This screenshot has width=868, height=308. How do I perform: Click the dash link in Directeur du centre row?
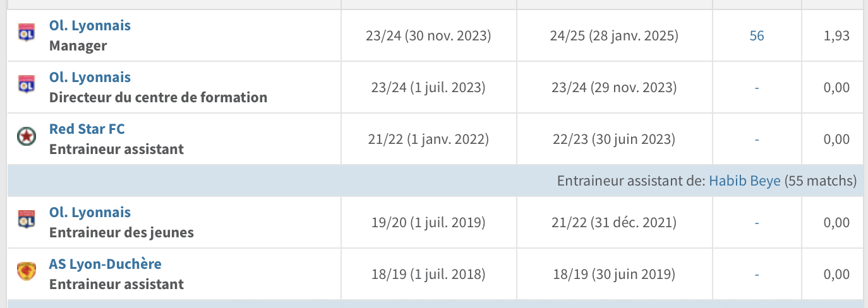click(757, 88)
